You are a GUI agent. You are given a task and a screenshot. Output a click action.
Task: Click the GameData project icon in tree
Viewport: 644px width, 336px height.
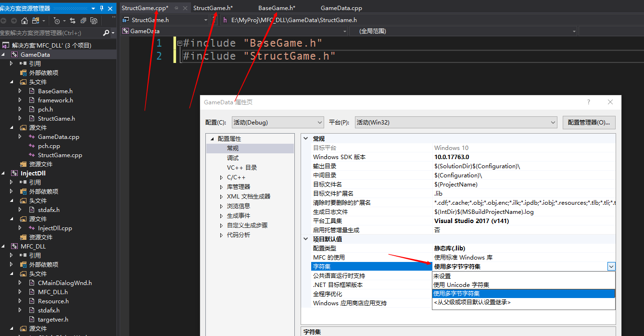[x=14, y=54]
